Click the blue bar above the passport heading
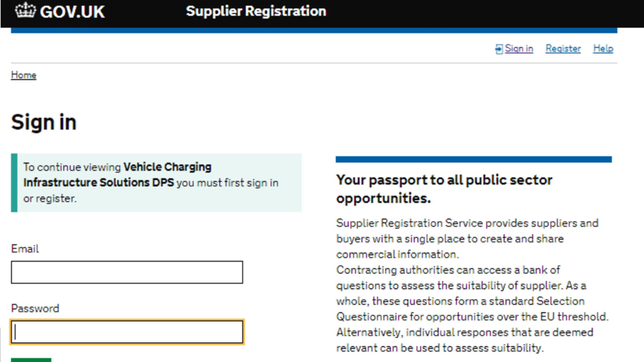 [474, 159]
